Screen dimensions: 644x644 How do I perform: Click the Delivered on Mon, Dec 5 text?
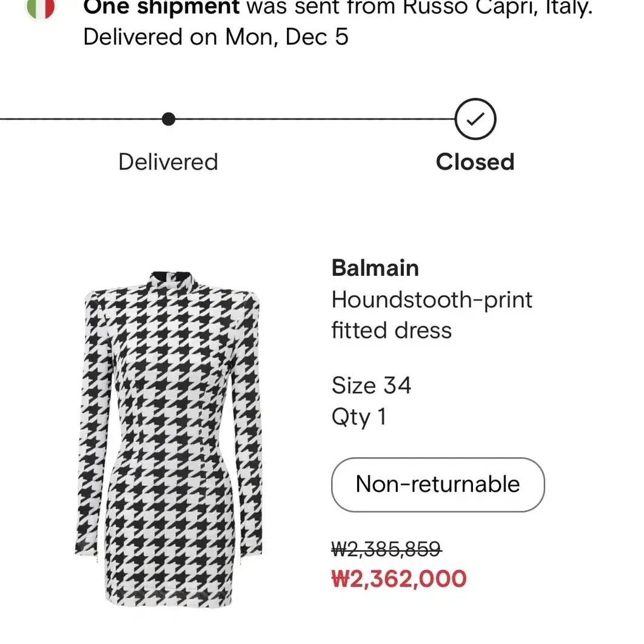tap(216, 37)
